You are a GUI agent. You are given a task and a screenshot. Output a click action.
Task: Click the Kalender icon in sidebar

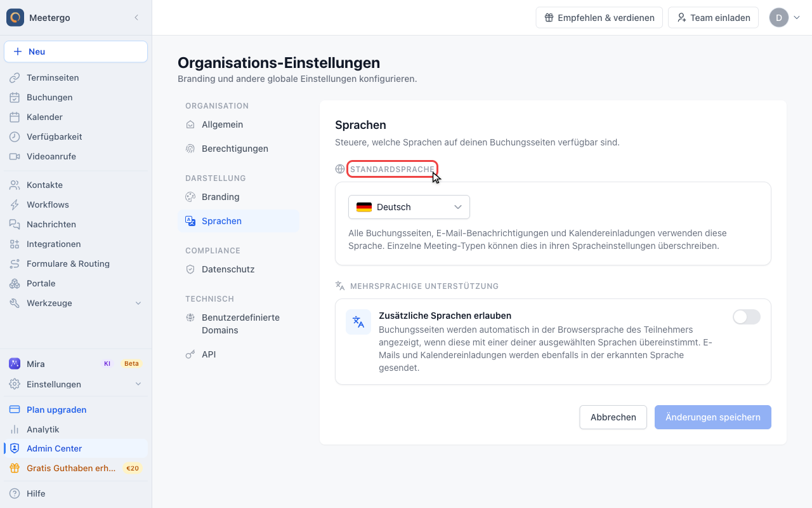[x=15, y=117]
